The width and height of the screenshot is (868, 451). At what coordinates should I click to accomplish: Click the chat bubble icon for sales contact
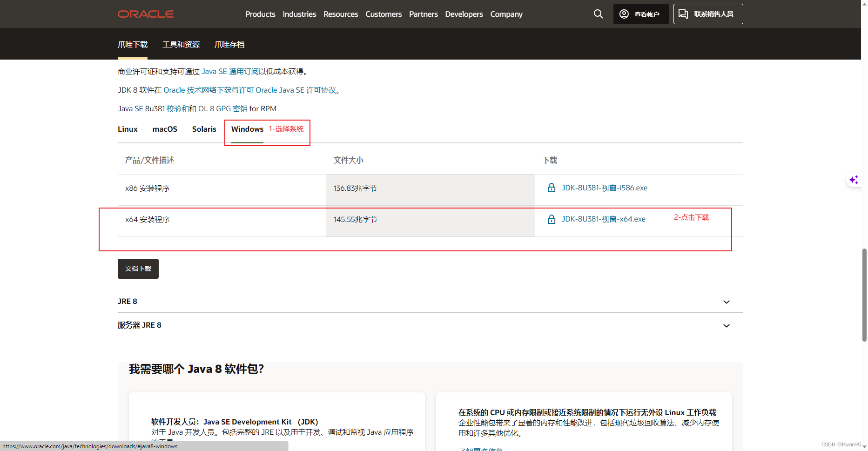point(683,14)
